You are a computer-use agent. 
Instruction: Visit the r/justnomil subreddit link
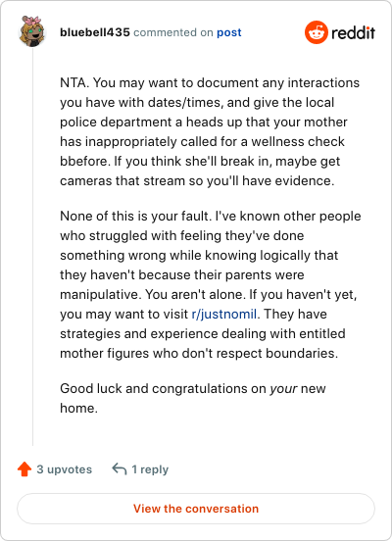[224, 314]
